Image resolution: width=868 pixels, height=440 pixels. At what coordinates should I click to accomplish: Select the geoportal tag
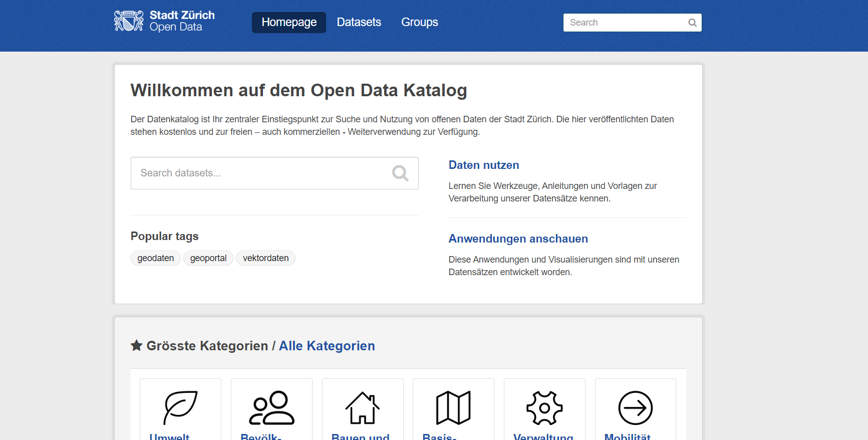[x=208, y=258]
